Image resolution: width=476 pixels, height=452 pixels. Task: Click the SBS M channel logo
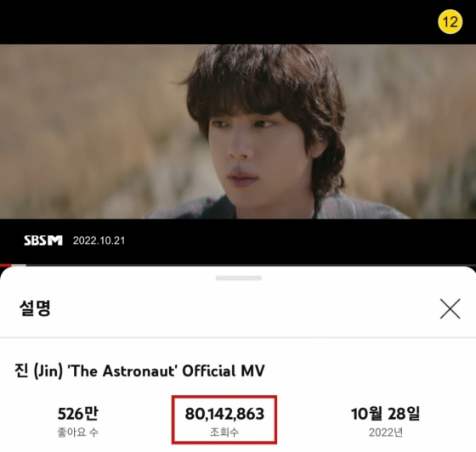43,240
